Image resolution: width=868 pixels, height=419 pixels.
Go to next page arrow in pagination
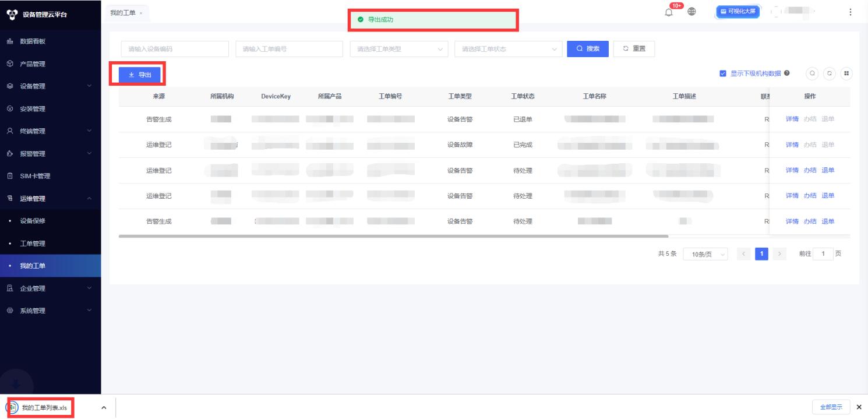(x=779, y=254)
